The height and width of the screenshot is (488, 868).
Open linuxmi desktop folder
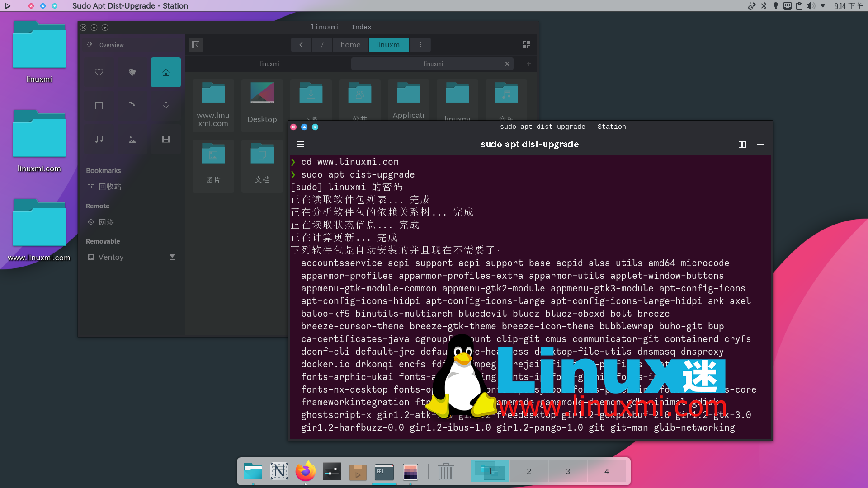click(39, 52)
